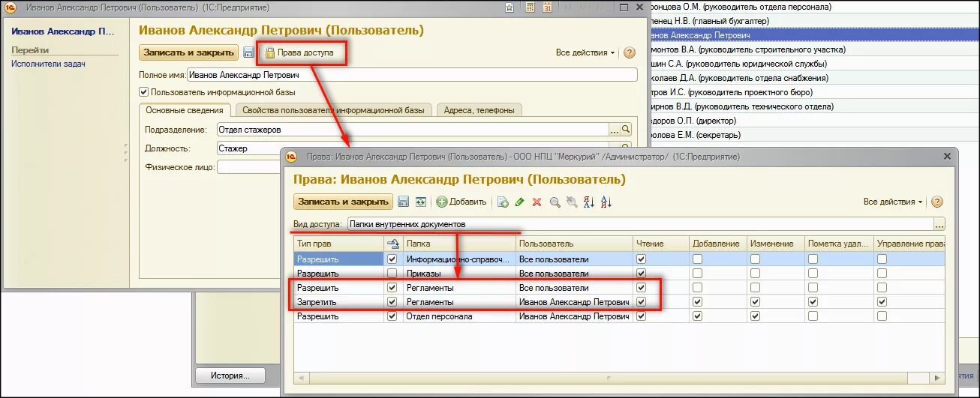The height and width of the screenshot is (398, 980).
Task: Click the save disk icon in user window
Action: click(x=249, y=53)
